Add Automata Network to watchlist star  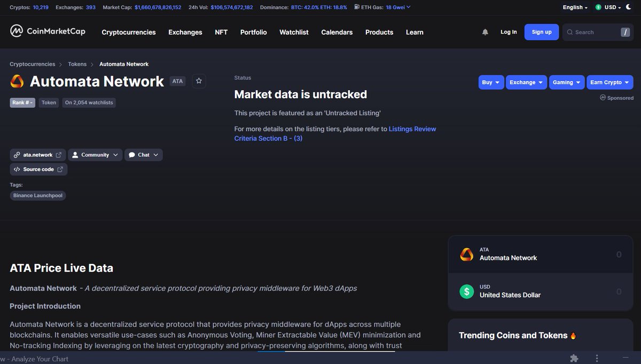coord(199,81)
